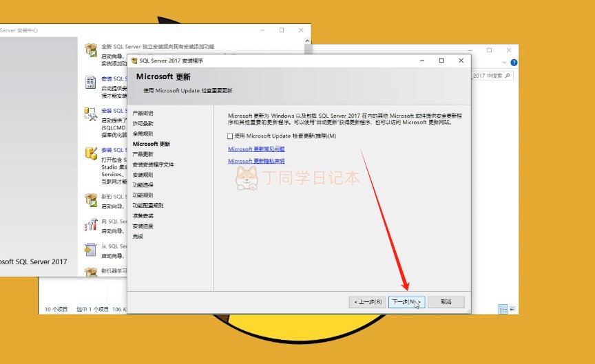Select 安装安装程序文件 step in the sidebar

(153, 164)
